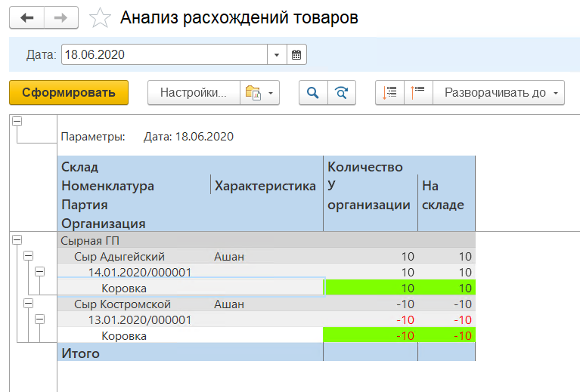This screenshot has height=392, width=580.
Task: Add report to favorites with star icon
Action: [99, 18]
